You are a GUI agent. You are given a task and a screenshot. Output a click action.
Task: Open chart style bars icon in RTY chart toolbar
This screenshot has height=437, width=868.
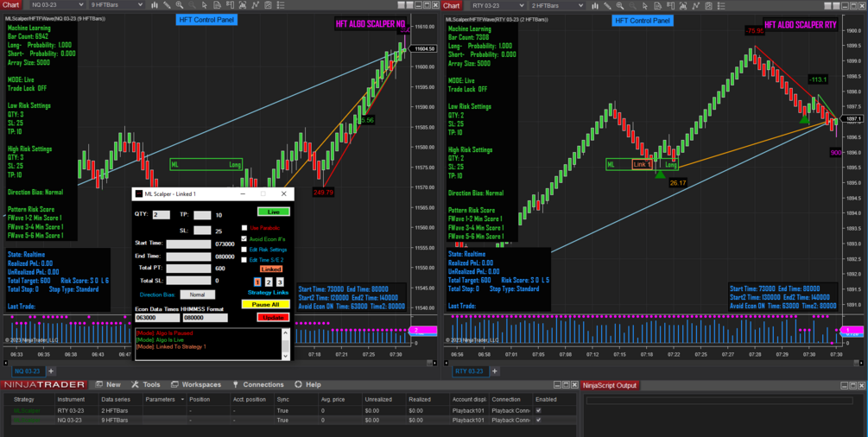[x=595, y=5]
